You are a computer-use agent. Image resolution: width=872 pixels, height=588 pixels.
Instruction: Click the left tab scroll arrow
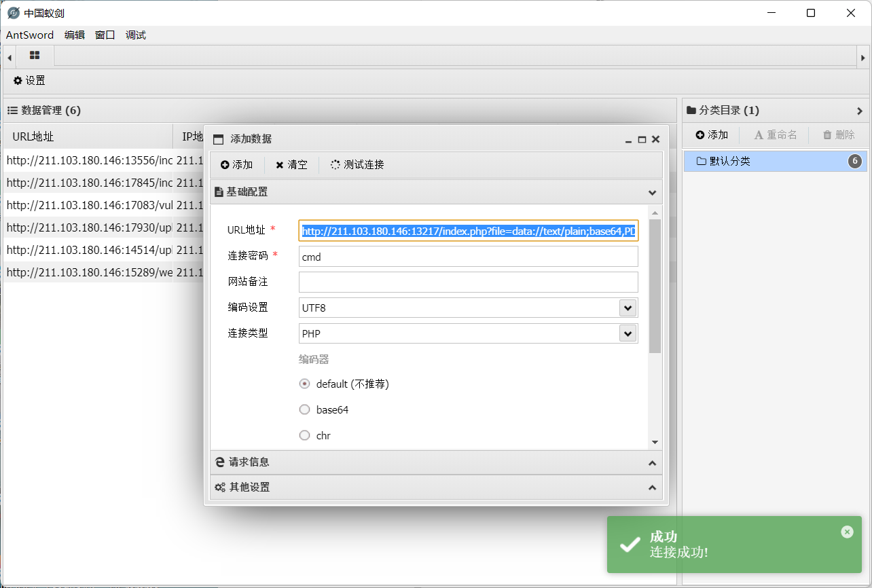10,58
